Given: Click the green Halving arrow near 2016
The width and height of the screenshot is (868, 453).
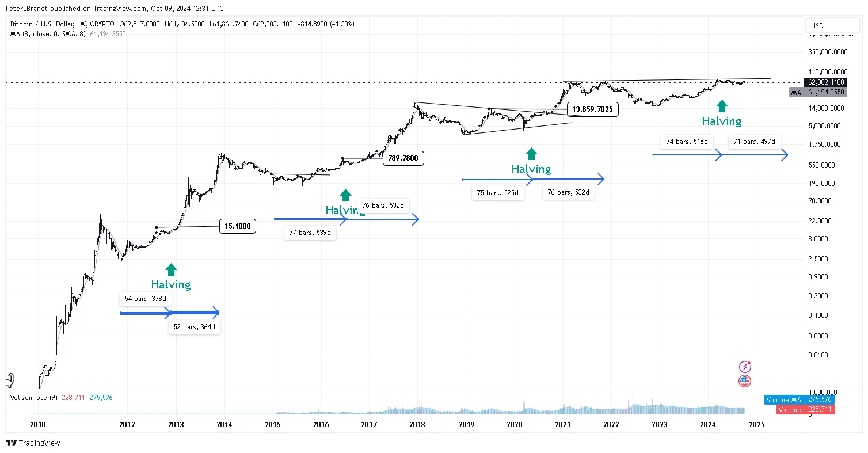Looking at the screenshot, I should (345, 195).
